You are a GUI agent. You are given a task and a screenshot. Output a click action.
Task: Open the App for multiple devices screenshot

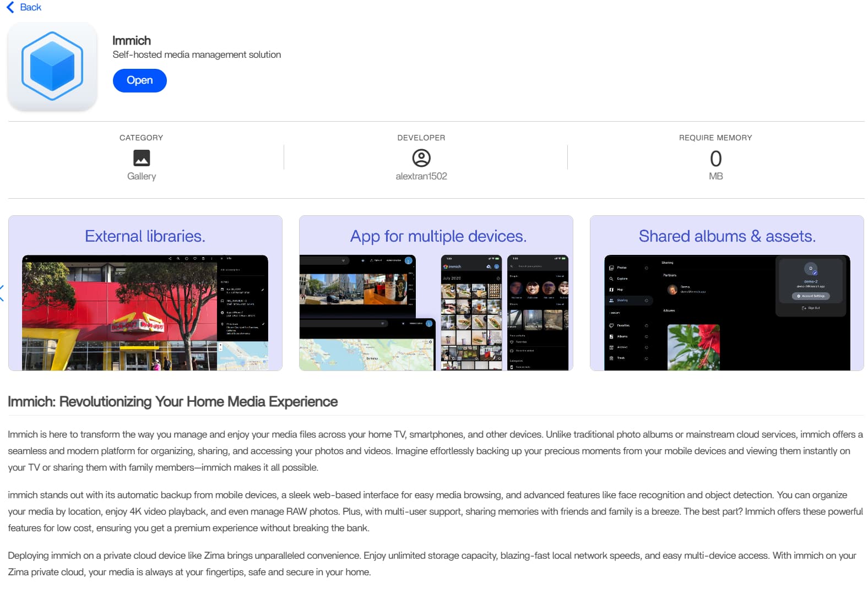click(436, 293)
